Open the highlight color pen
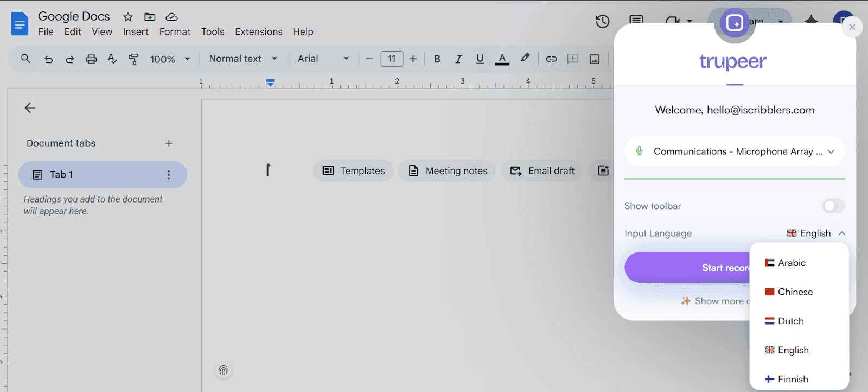 tap(525, 58)
